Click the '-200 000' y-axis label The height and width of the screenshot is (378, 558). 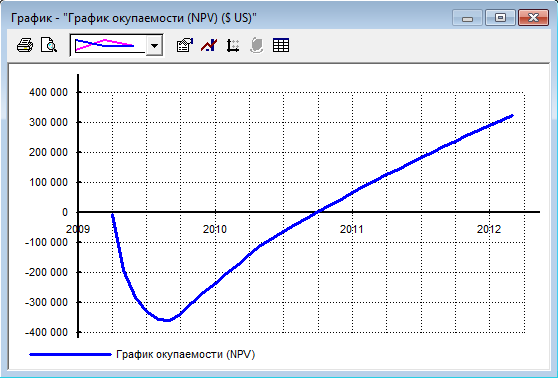[46, 272]
